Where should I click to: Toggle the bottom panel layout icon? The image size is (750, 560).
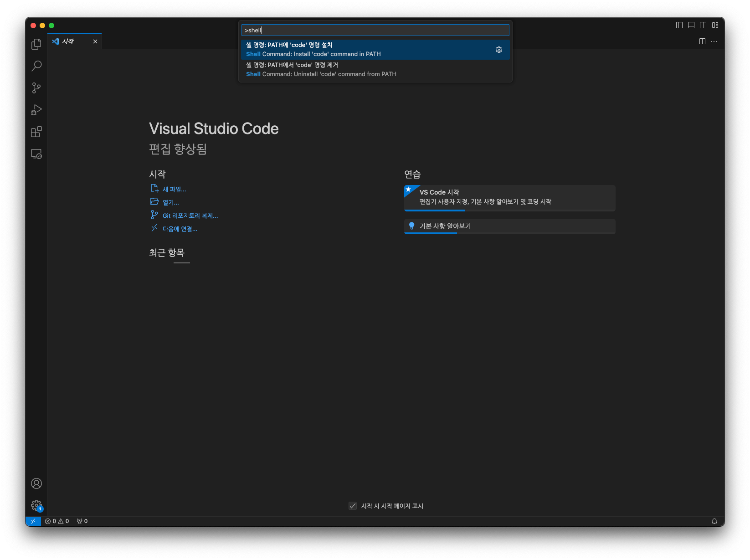point(691,25)
